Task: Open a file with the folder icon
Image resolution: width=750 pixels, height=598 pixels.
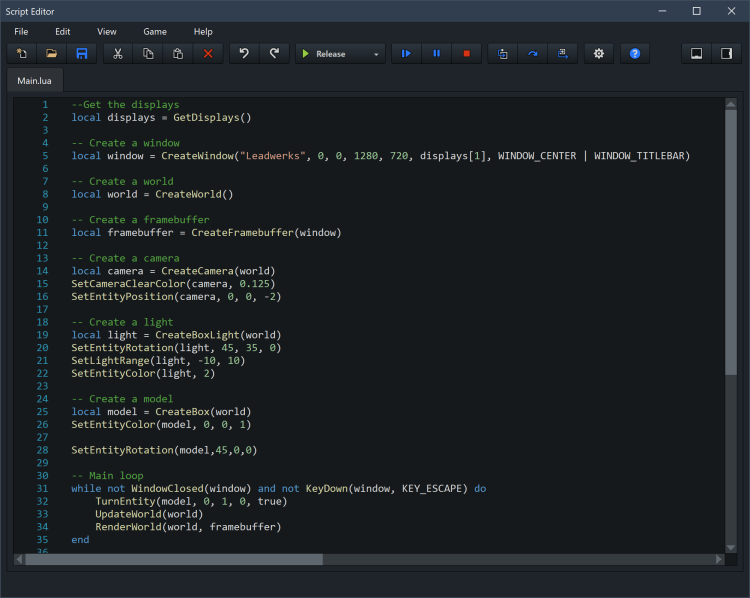Action: click(52, 54)
